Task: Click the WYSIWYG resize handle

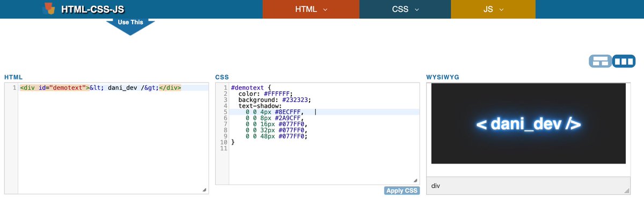Action: 626,191
